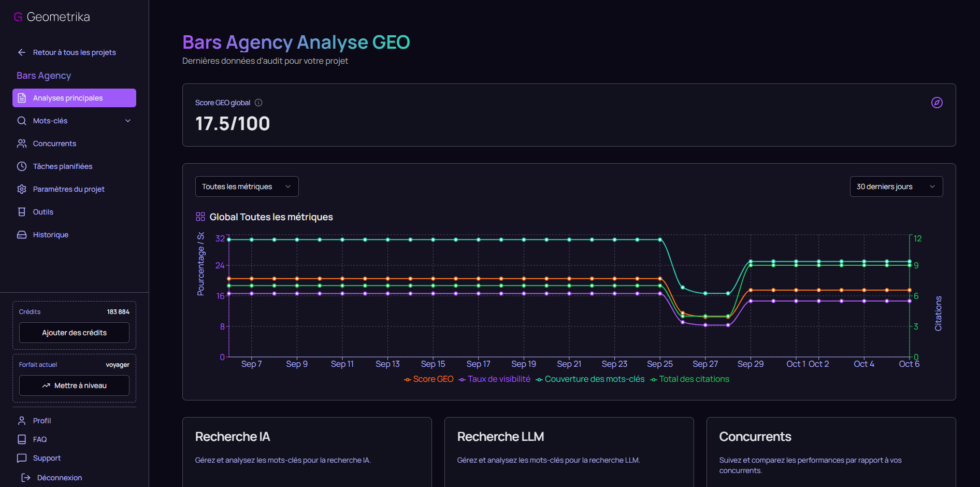Open the Recherche IA card
Viewport: 980px width, 487px height.
307,451
